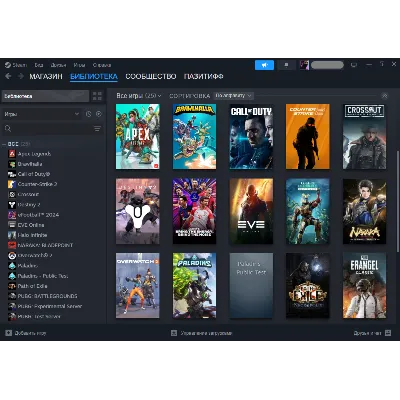The image size is (400, 400).
Task: Open the Все игры collection dropdown
Action: [139, 96]
